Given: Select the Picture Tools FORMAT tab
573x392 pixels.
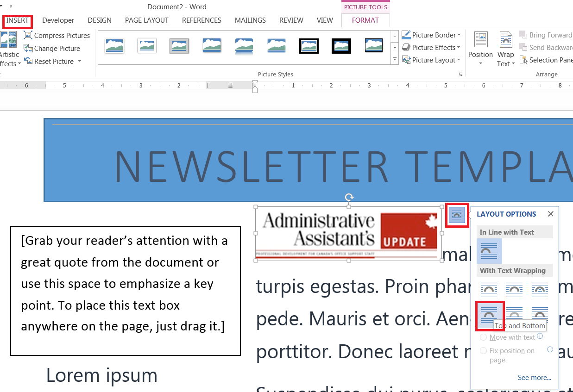Looking at the screenshot, I should click(365, 20).
